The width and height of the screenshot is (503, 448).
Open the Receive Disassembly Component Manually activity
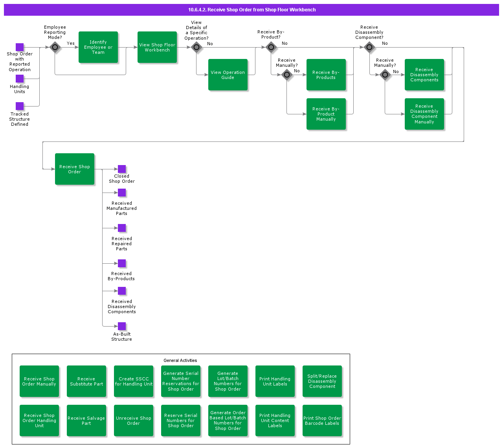pos(424,114)
